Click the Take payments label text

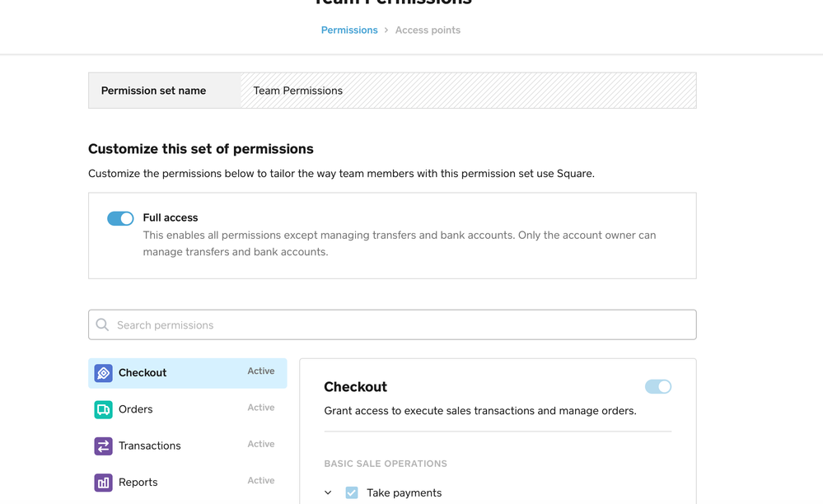pos(404,492)
